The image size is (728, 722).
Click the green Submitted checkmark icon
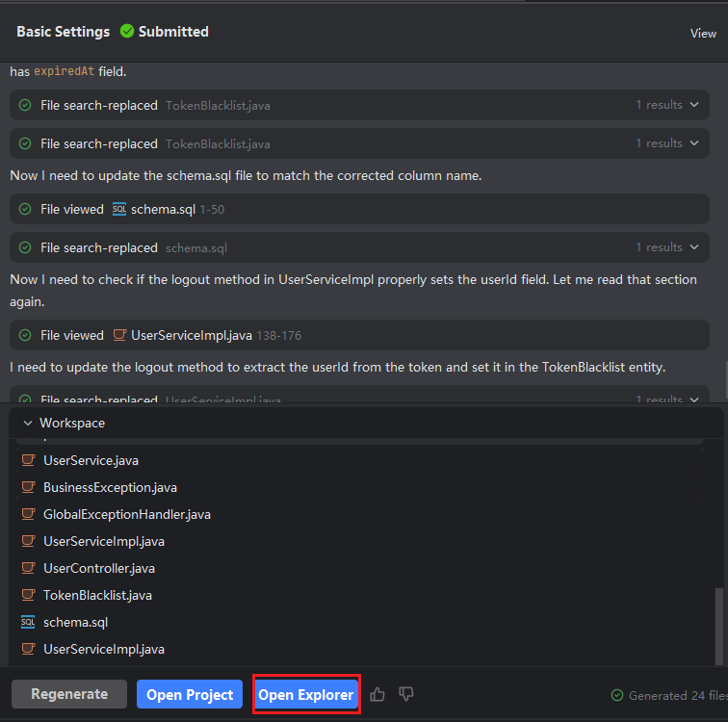127,32
